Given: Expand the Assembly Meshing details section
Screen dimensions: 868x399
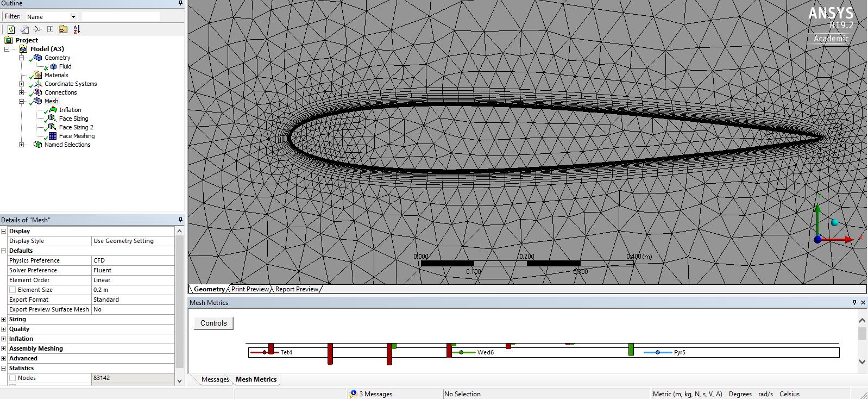Looking at the screenshot, I should click(4, 348).
